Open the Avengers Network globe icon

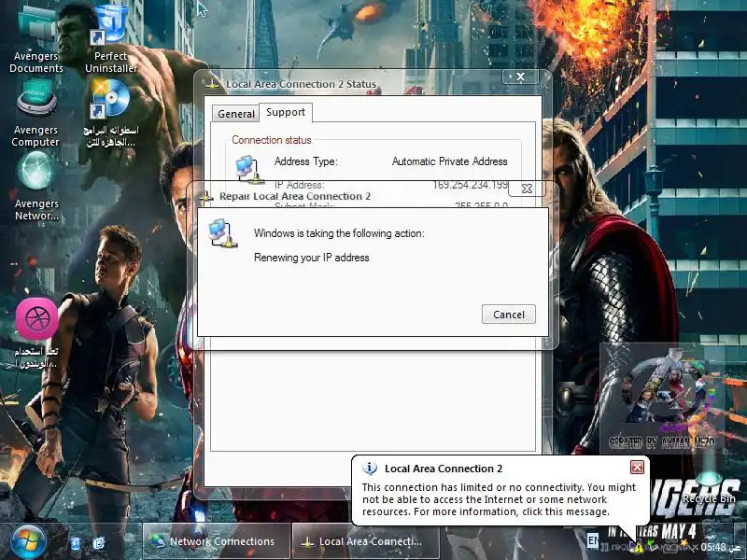click(x=36, y=186)
